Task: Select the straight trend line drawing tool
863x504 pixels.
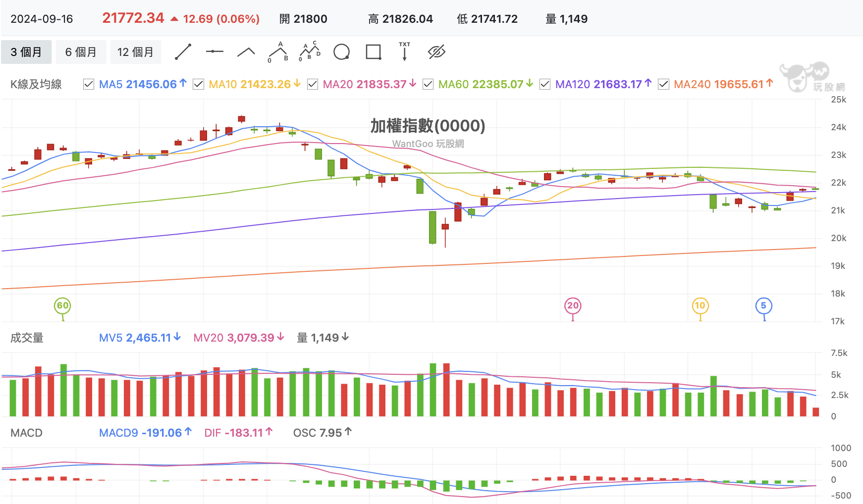Action: pos(183,52)
